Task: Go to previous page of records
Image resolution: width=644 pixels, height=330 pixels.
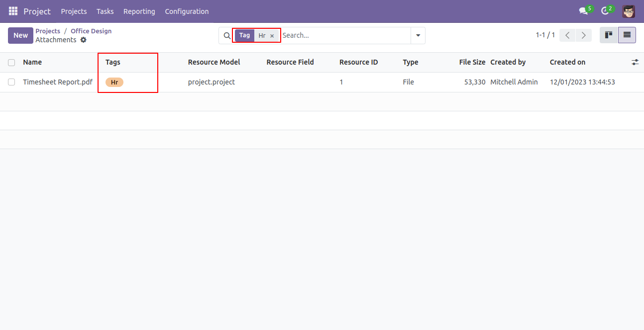Action: click(x=567, y=35)
